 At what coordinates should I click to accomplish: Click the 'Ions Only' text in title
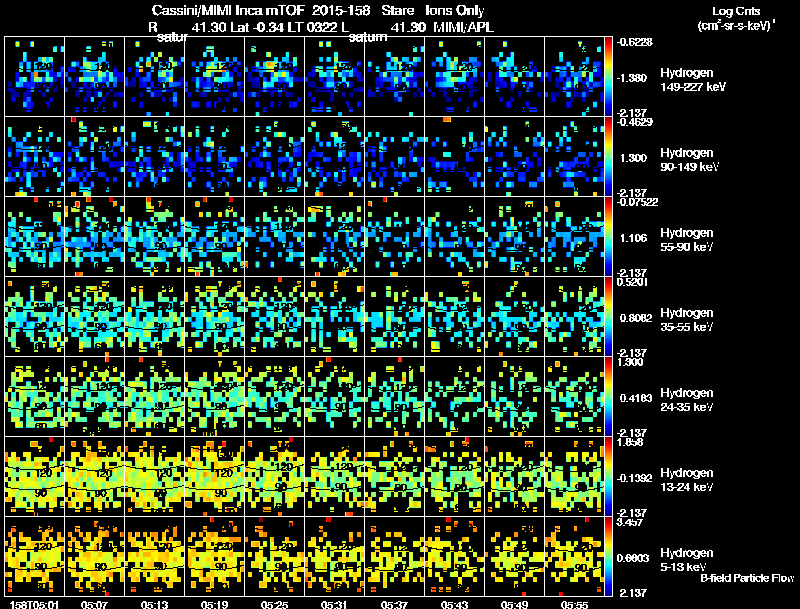tap(455, 10)
